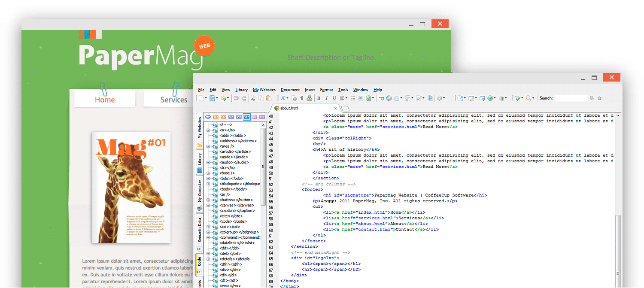Open the font style 'A' tool
This screenshot has width=644, height=288.
coord(283,98)
